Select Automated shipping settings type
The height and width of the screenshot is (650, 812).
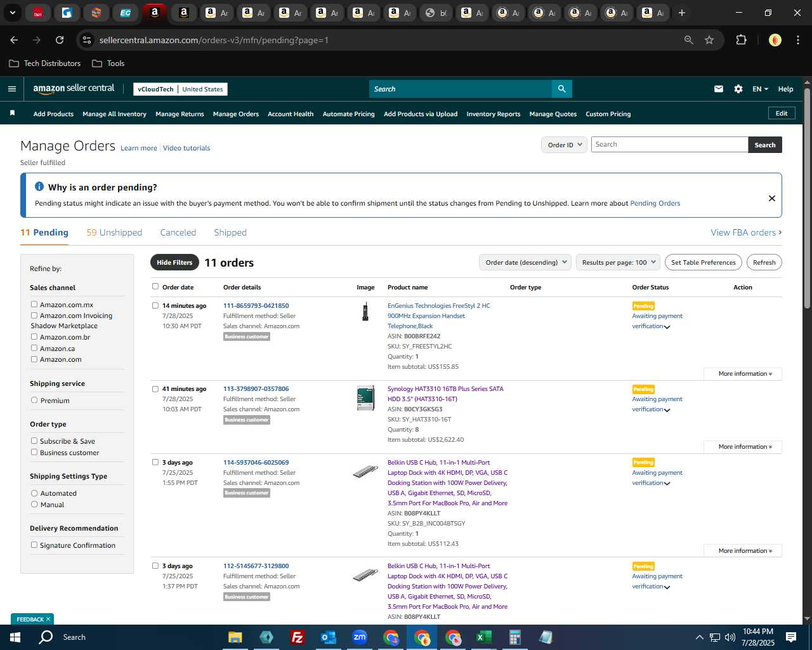pos(34,493)
